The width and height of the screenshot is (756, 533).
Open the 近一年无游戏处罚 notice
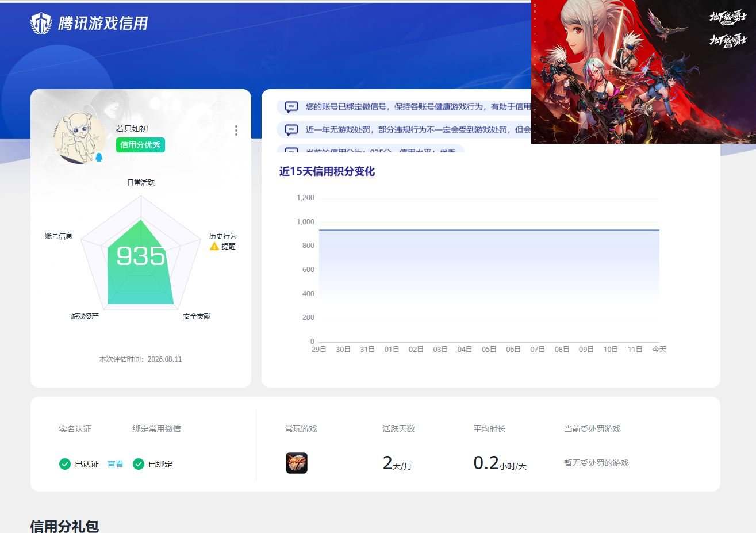click(x=404, y=130)
